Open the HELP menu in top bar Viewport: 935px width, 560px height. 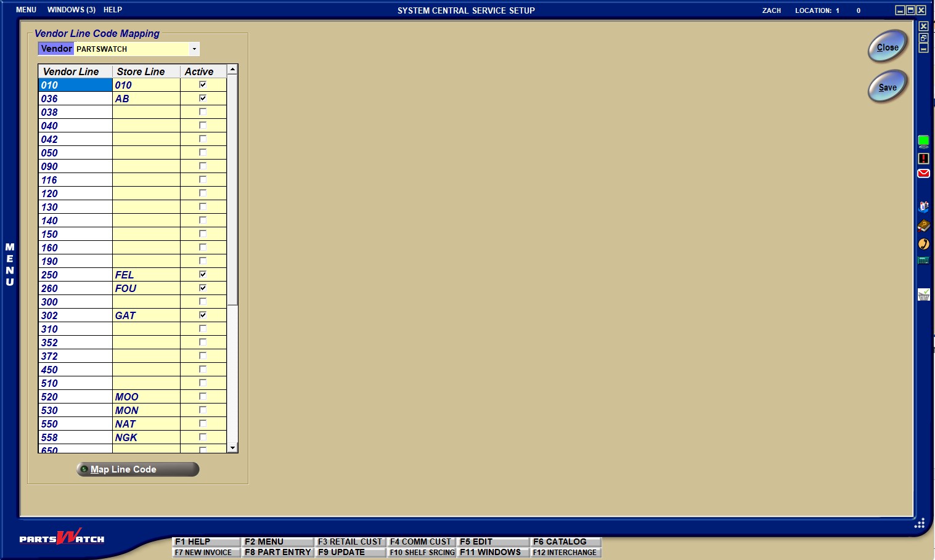113,10
